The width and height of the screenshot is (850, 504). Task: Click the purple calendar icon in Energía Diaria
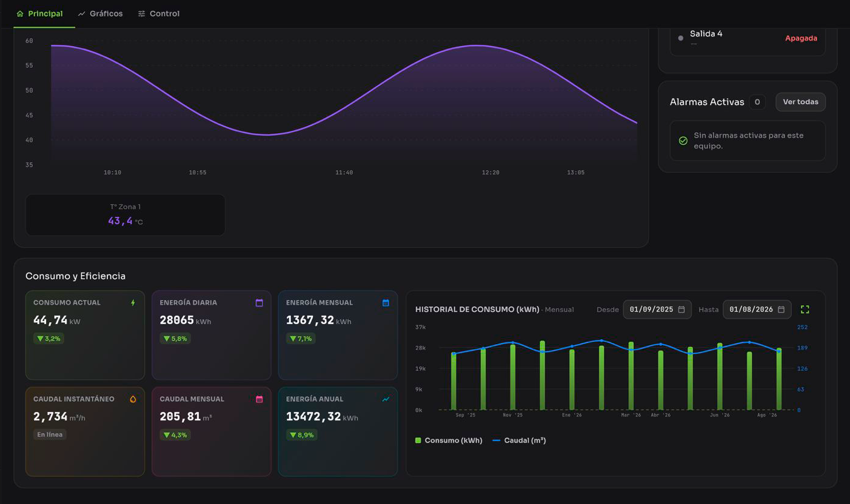coord(259,303)
